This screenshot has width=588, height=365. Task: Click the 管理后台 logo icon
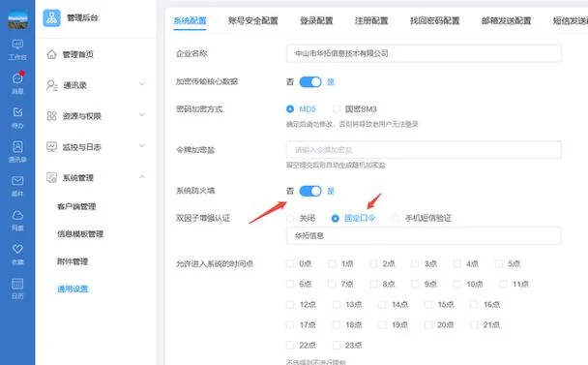tap(52, 17)
